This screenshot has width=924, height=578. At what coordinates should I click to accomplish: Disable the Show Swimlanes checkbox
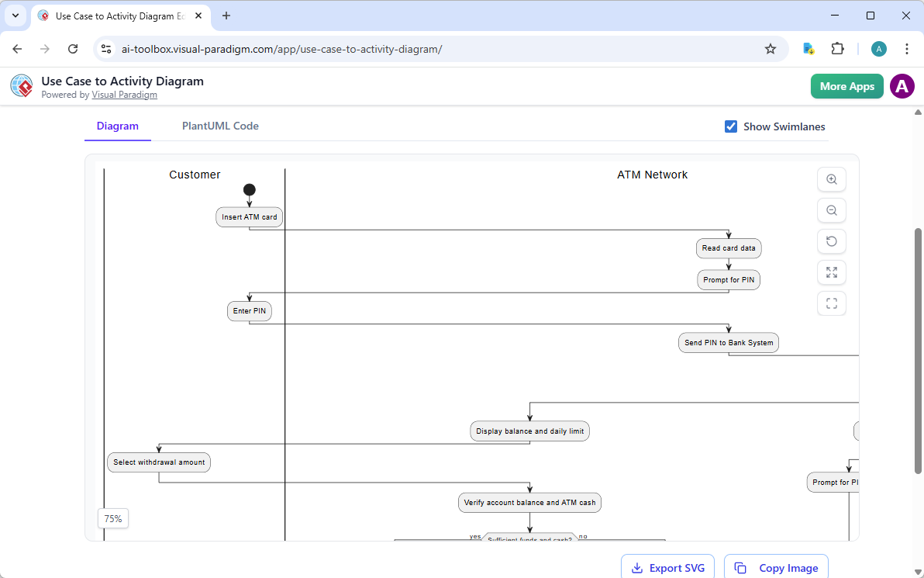click(731, 126)
